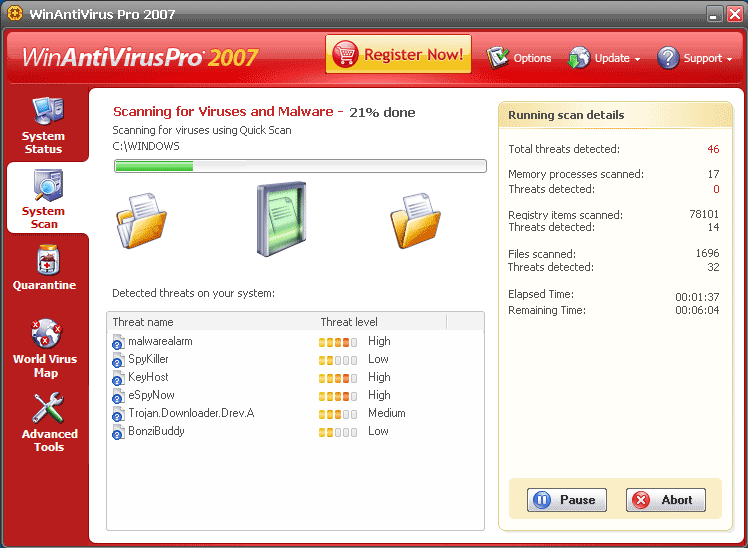Sort by the Threat name column header
Viewport: 748px width, 548px height.
(x=143, y=322)
